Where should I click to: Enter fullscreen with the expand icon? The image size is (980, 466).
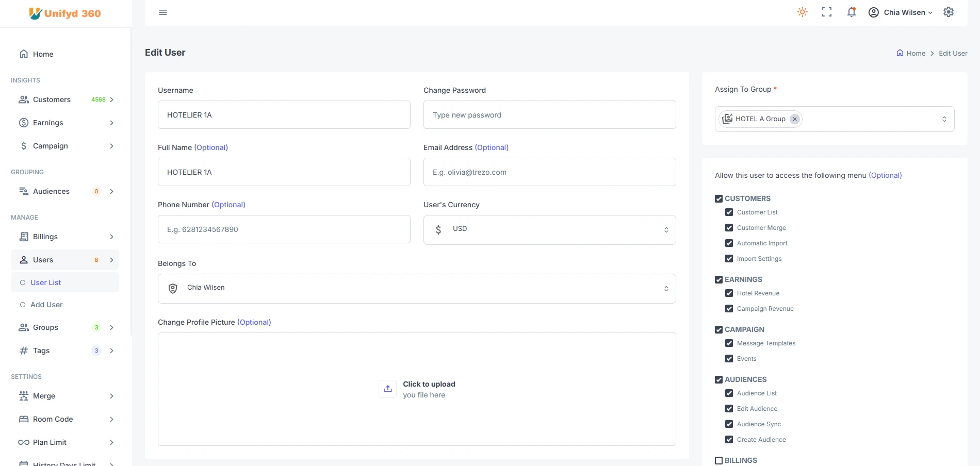click(x=827, y=12)
